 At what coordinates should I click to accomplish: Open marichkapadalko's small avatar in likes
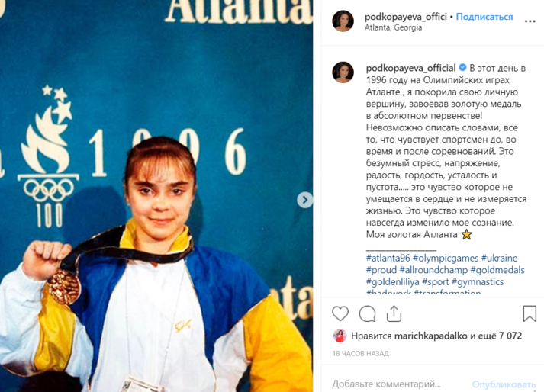pyautogui.click(x=340, y=336)
